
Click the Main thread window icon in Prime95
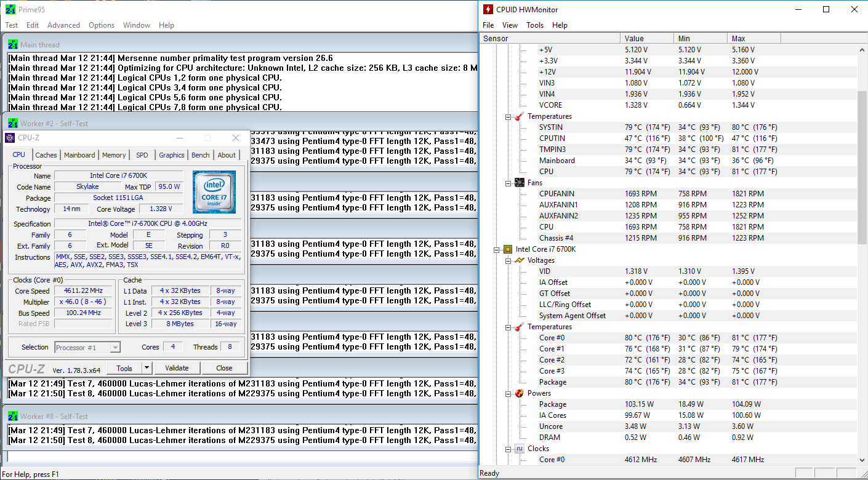pos(13,44)
